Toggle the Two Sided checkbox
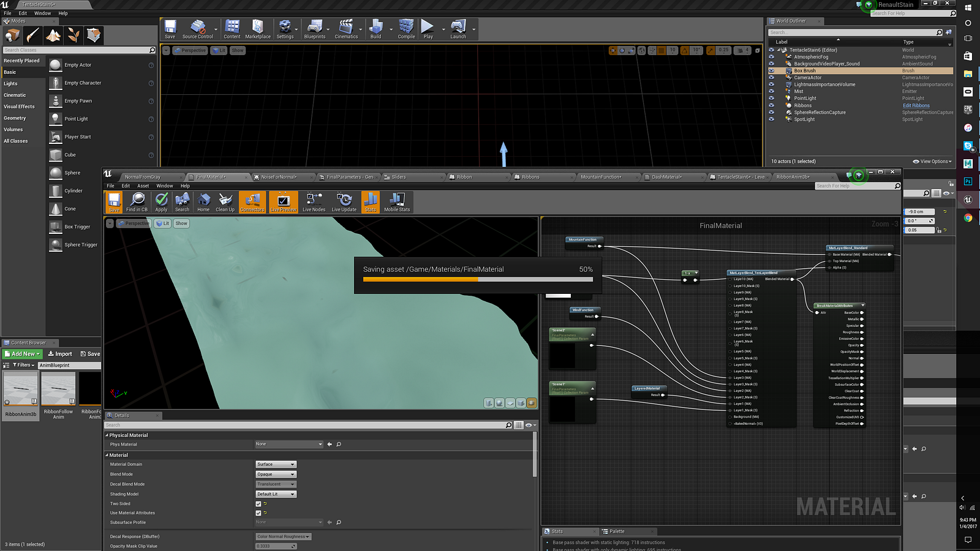 click(258, 504)
